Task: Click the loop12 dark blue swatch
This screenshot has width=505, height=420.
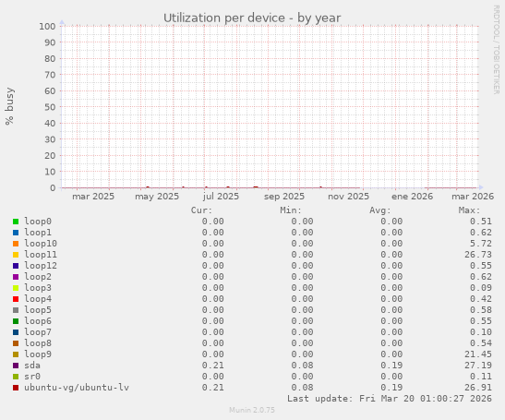Action: (16, 266)
